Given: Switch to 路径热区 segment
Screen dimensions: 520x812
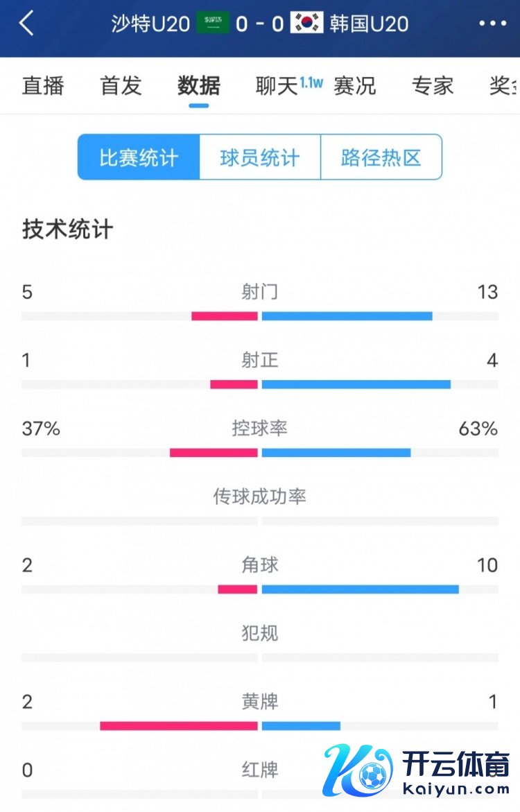Looking at the screenshot, I should (381, 157).
